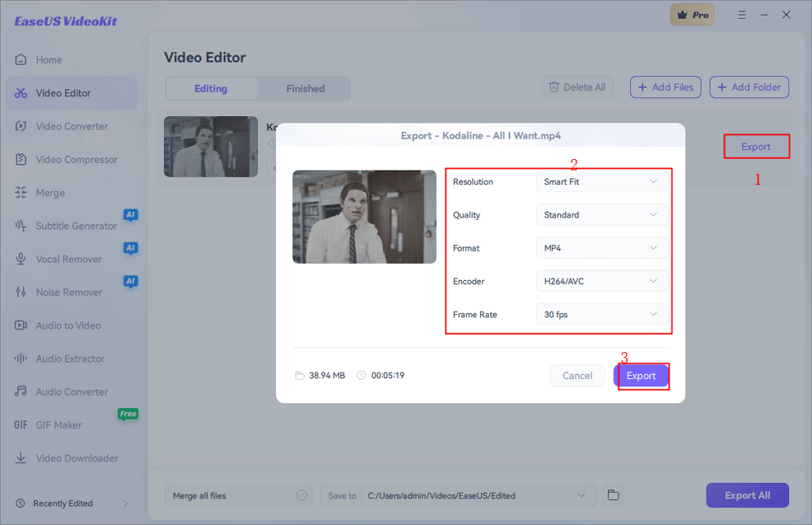Open the Quality Standard dropdown
This screenshot has height=525, width=812.
pos(602,215)
